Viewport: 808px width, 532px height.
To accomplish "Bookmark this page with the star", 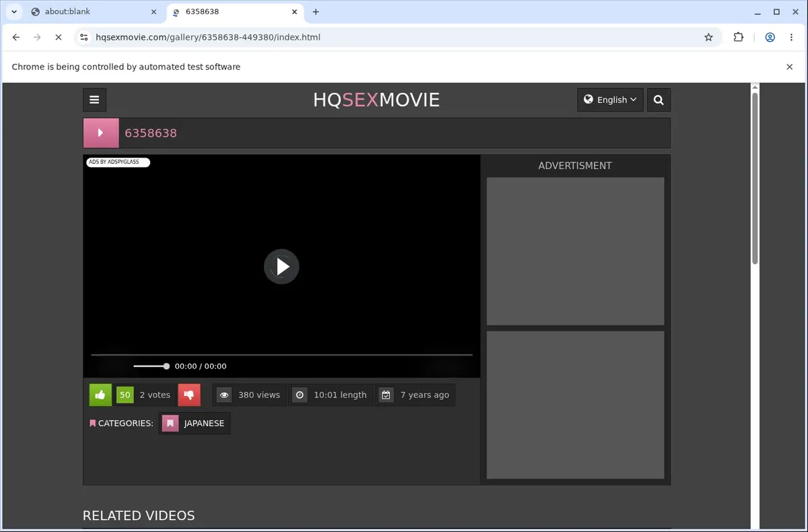I will [x=708, y=37].
